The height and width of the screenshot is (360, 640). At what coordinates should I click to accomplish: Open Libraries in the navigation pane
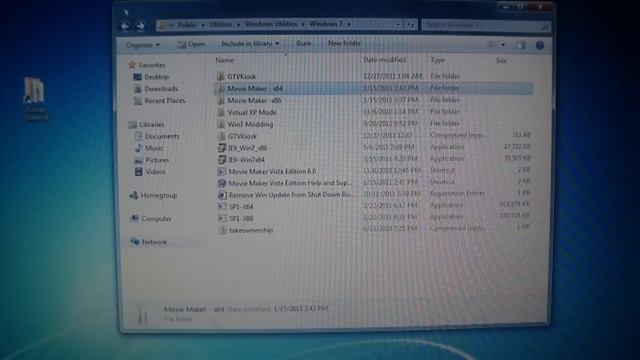(146, 124)
